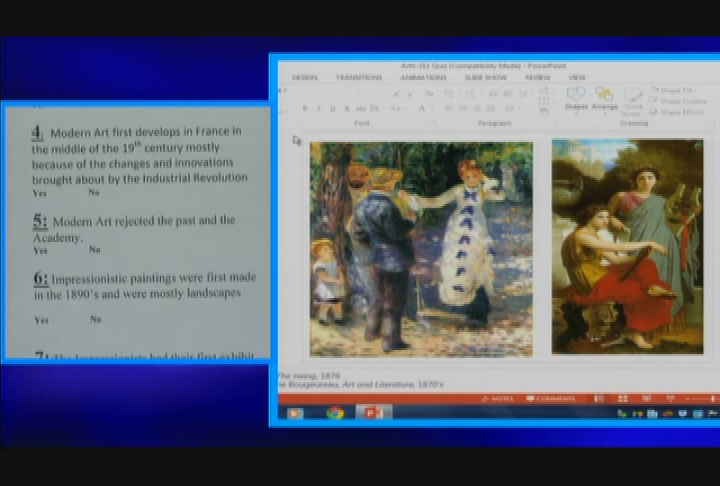The height and width of the screenshot is (486, 720).
Task: Start Slide Show from status bar icon
Action: [x=670, y=399]
